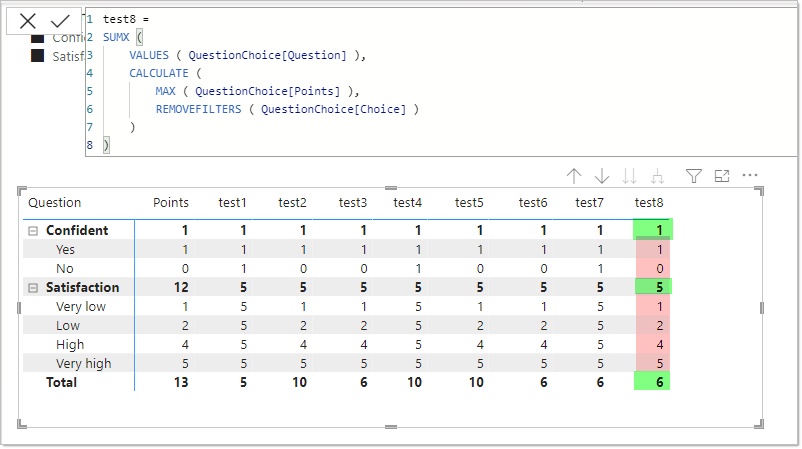
Task: Drill up using the up arrow icon
Action: [574, 176]
